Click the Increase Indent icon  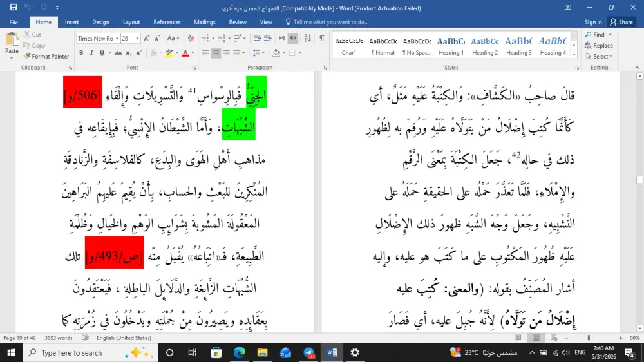(x=268, y=38)
